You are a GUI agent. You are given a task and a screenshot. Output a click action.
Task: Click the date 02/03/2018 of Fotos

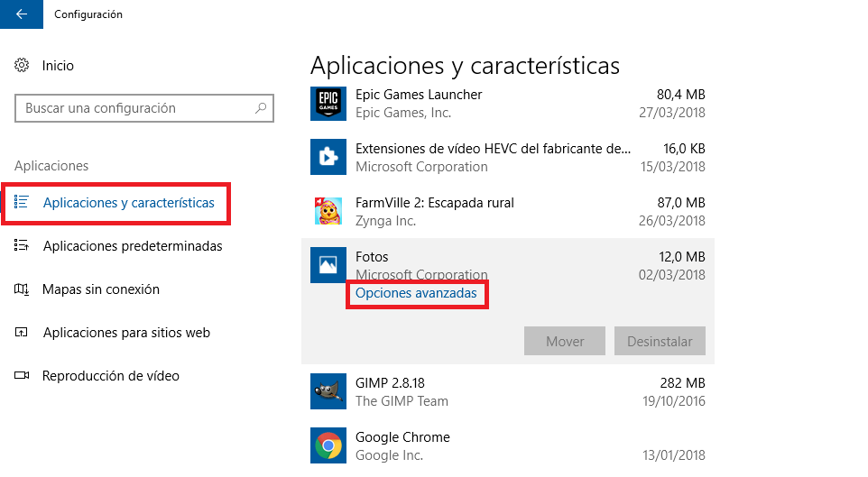click(x=672, y=275)
